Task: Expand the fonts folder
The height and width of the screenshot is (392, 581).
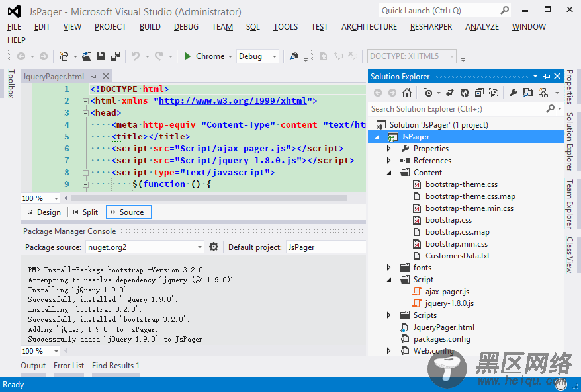Action: [x=388, y=268]
